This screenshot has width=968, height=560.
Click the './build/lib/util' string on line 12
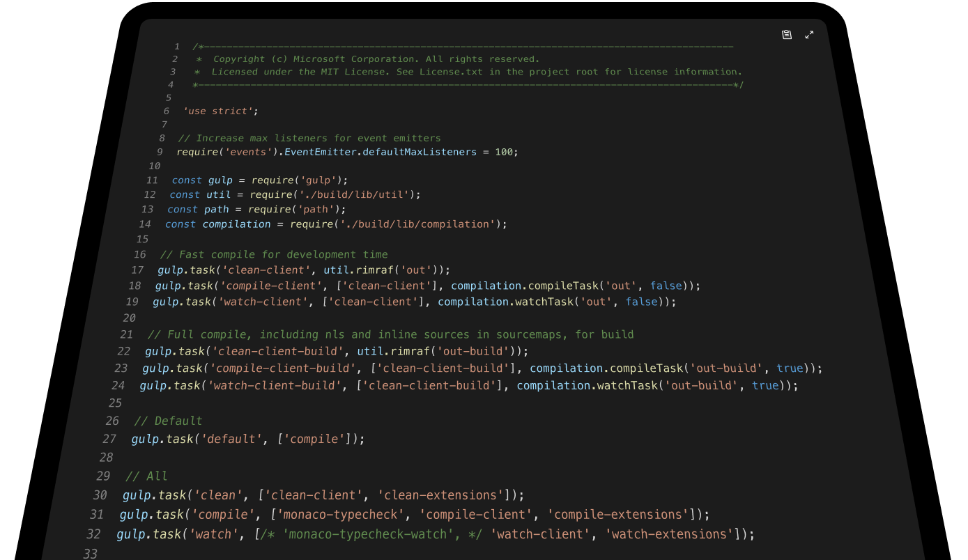click(x=355, y=195)
